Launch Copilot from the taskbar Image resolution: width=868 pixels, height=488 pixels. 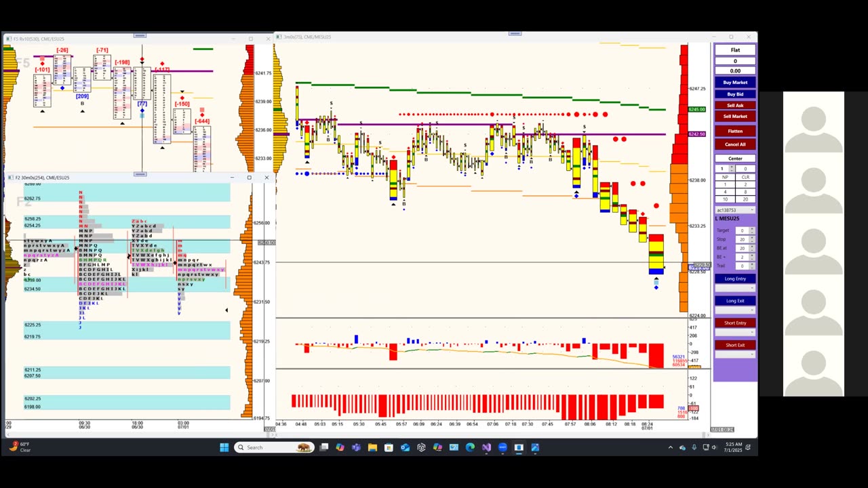340,447
